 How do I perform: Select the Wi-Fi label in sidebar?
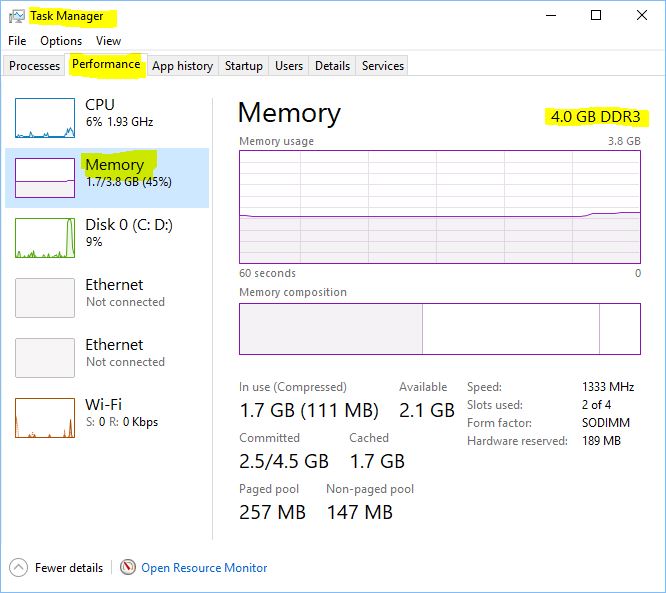(104, 404)
